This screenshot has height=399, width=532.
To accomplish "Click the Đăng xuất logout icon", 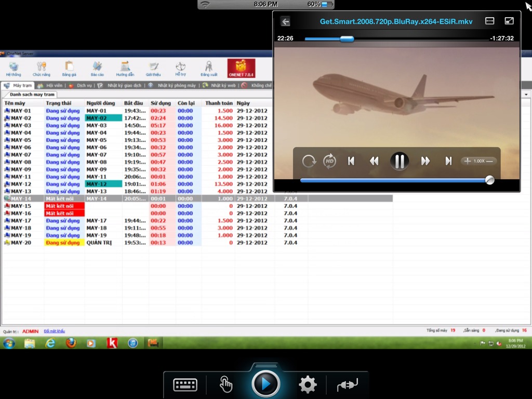I will click(x=208, y=68).
